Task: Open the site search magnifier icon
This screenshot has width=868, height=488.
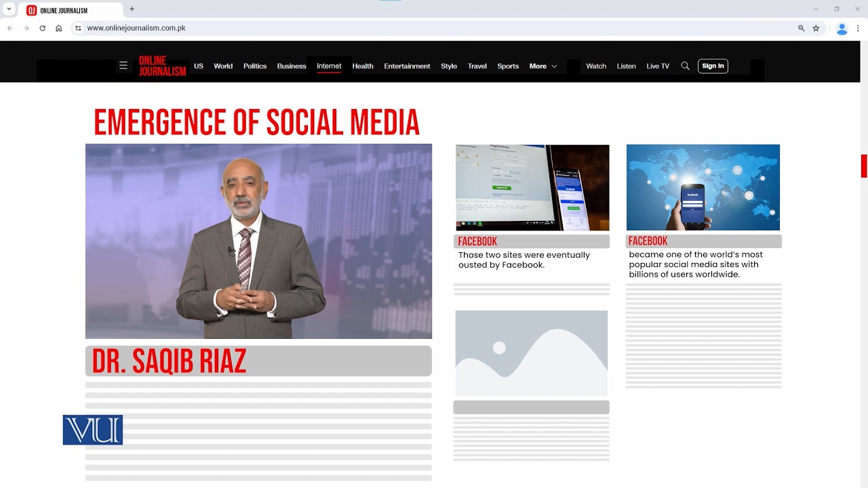Action: 685,66
